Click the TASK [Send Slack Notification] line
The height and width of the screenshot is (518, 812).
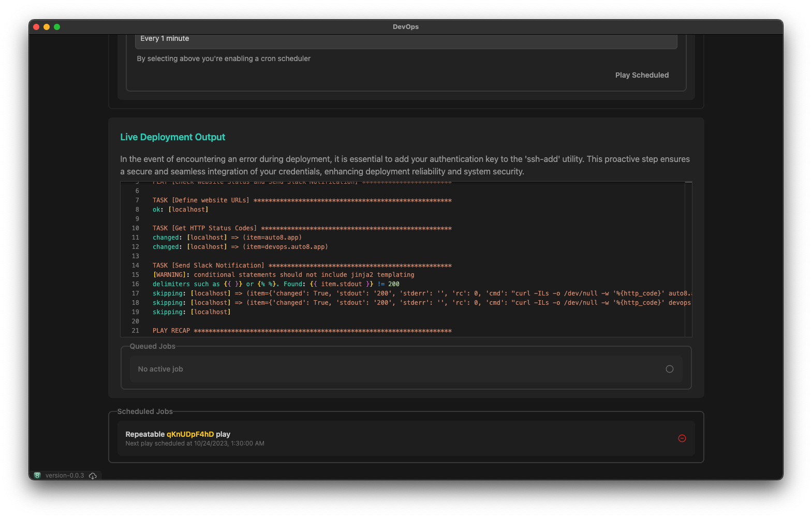302,265
